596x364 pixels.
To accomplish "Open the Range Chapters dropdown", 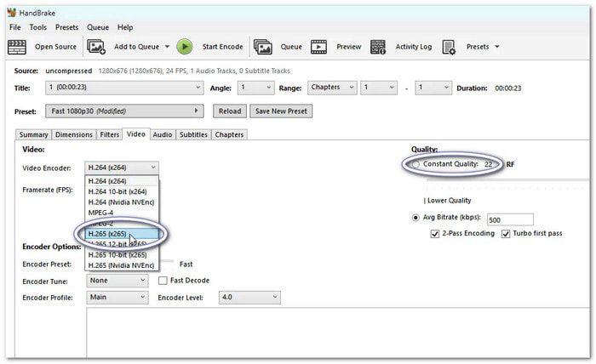I will (332, 88).
